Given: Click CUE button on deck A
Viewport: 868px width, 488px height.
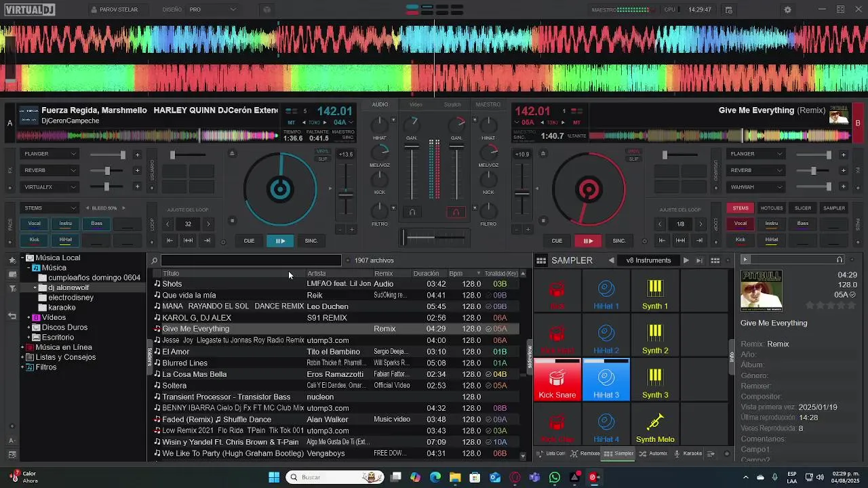Looking at the screenshot, I should pyautogui.click(x=249, y=241).
